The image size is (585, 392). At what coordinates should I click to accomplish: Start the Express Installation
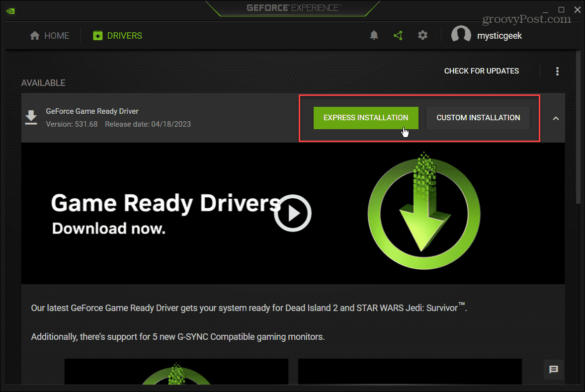[x=365, y=118]
